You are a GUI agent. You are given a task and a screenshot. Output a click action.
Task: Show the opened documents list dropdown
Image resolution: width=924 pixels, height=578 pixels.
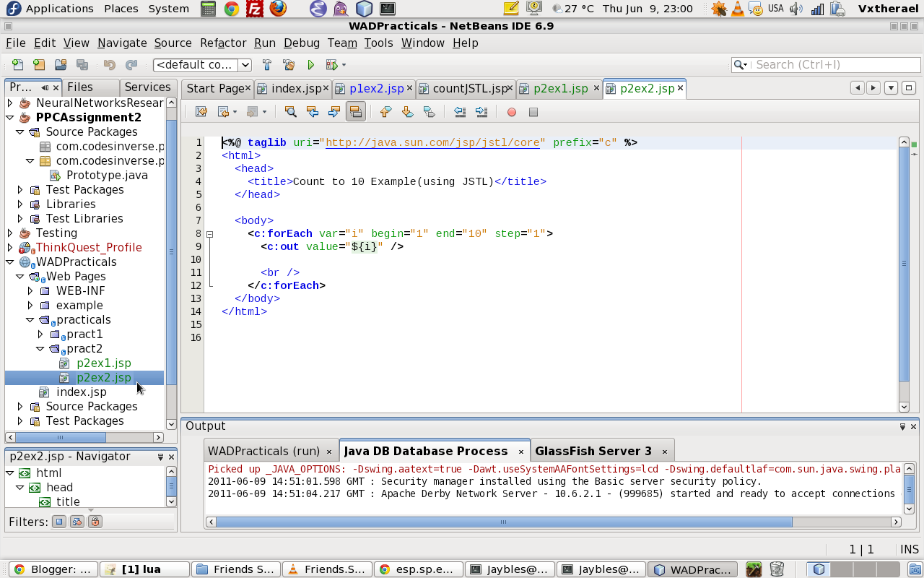pyautogui.click(x=892, y=88)
